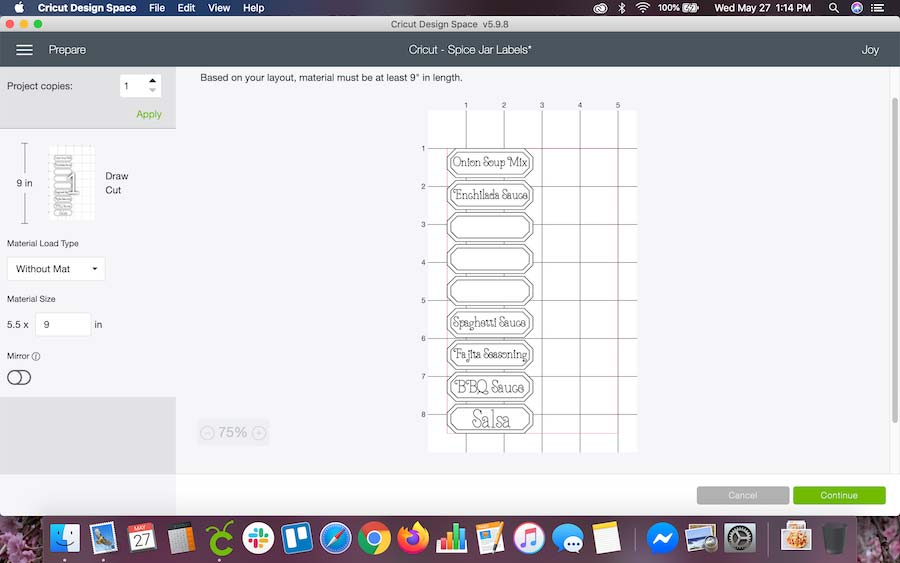
Task: Open Pages from the dock
Action: coord(490,538)
